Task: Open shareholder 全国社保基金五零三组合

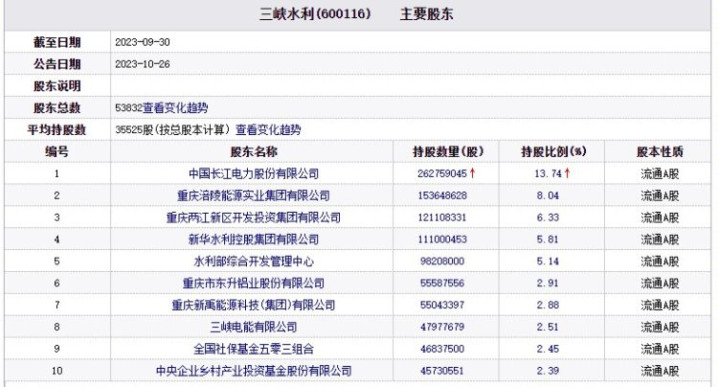Action: 254,349
